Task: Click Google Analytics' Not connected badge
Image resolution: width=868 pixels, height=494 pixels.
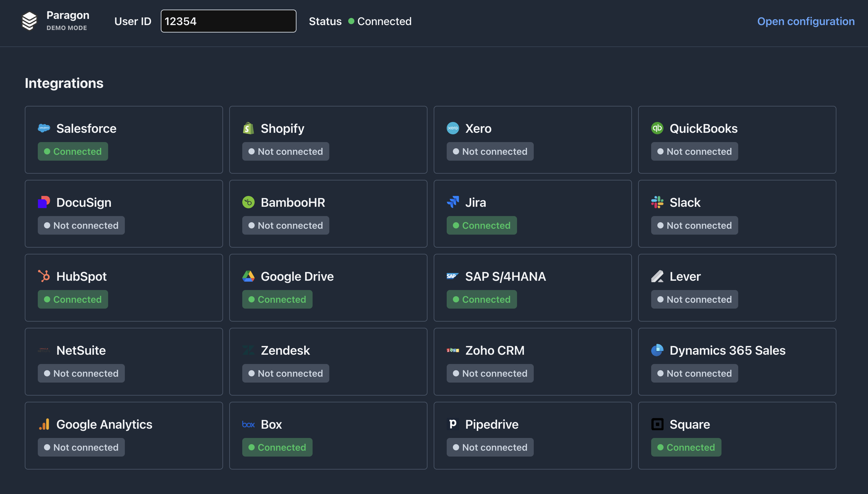Action: pos(81,447)
